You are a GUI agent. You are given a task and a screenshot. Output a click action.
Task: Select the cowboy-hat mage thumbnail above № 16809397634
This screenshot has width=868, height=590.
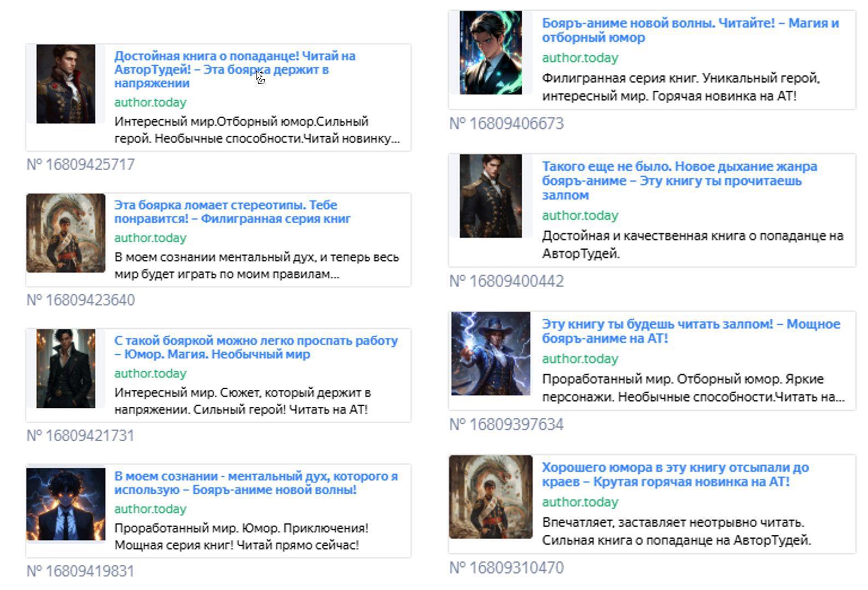point(491,353)
